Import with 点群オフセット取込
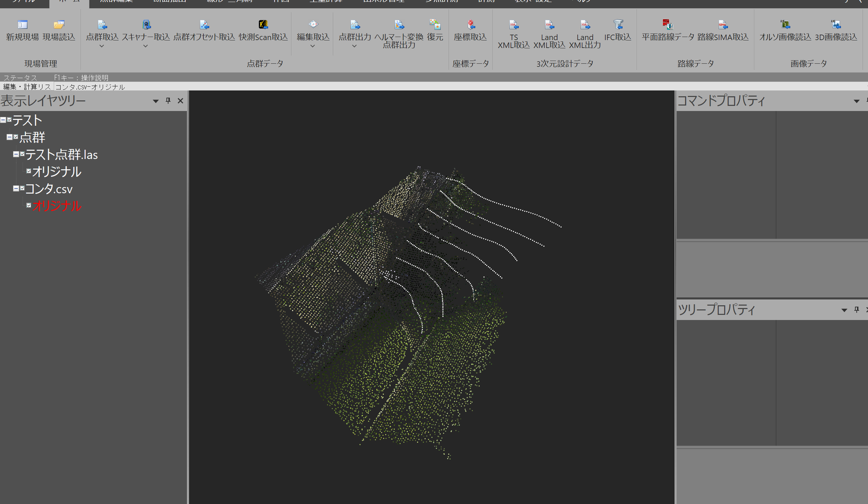Viewport: 868px width, 504px height. pyautogui.click(x=204, y=30)
